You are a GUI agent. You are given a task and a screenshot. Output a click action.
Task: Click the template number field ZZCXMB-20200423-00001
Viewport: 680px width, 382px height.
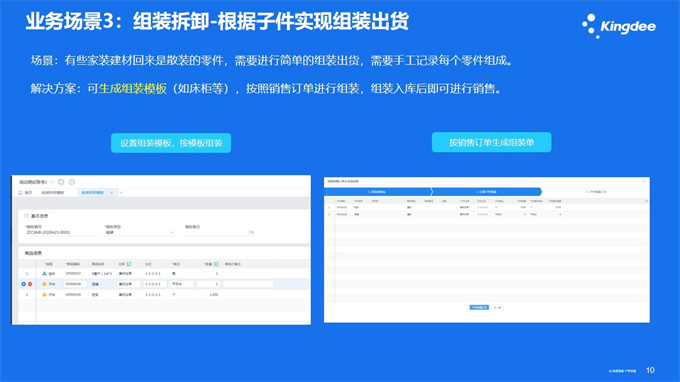click(61, 232)
